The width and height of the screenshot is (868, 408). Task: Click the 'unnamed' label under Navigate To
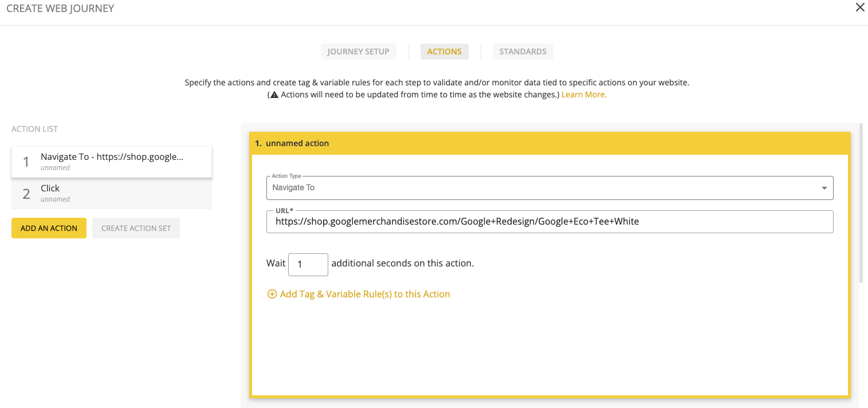(56, 168)
